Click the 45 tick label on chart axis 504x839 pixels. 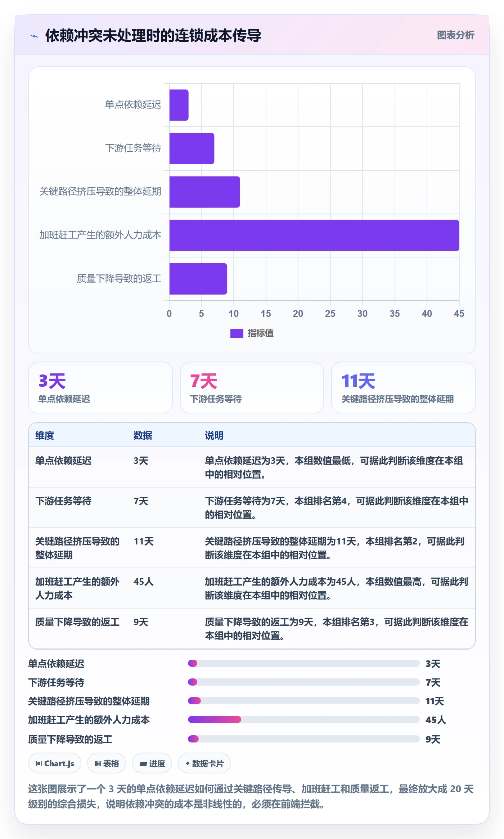459,314
